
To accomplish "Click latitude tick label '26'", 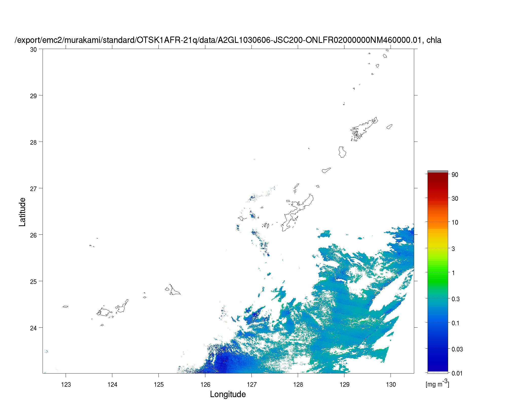I will (x=33, y=235).
